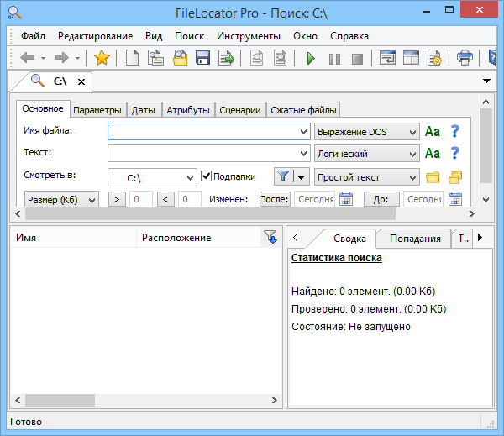The width and height of the screenshot is (504, 436).
Task: Open the Размер (Кб) dropdown
Action: 62,199
